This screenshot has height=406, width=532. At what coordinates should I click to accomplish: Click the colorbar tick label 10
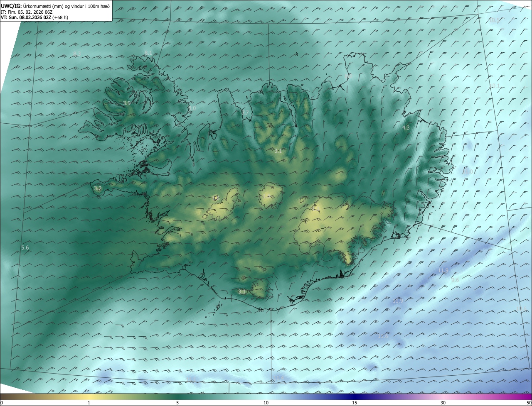(266, 403)
